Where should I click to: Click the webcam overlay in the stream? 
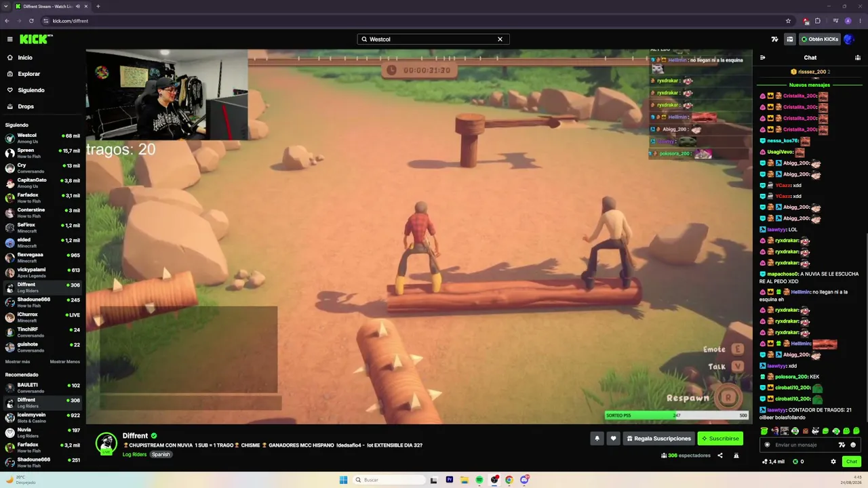pos(167,94)
